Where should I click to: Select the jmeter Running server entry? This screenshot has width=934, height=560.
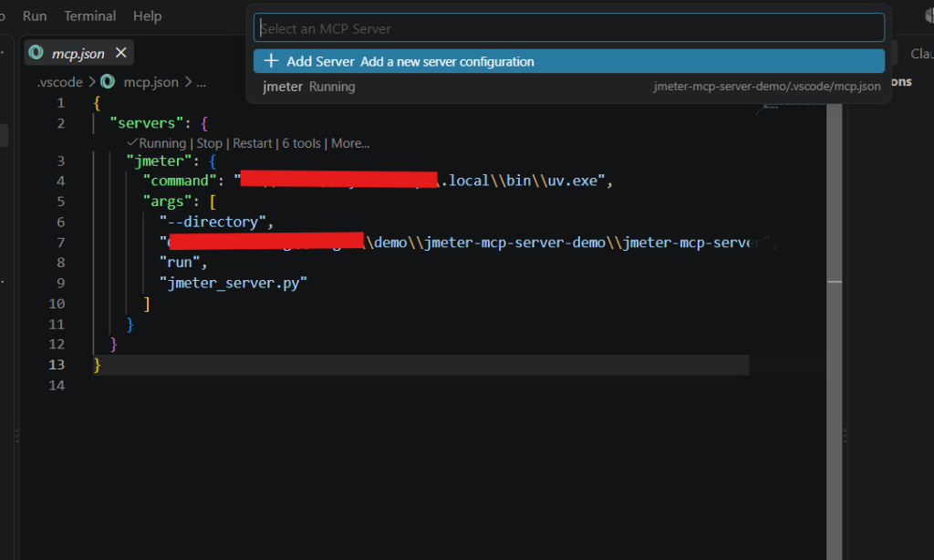coord(569,87)
